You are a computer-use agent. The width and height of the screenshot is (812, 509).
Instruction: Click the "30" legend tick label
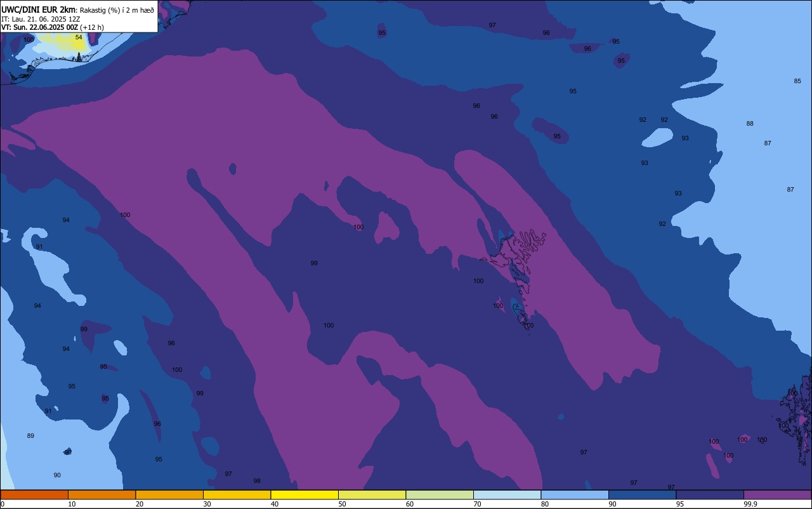(207, 504)
